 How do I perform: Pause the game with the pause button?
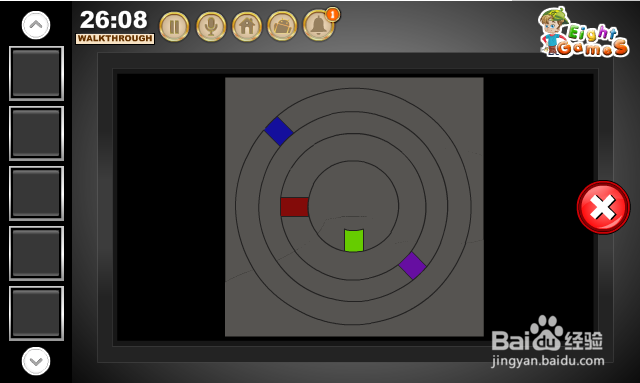[x=174, y=27]
